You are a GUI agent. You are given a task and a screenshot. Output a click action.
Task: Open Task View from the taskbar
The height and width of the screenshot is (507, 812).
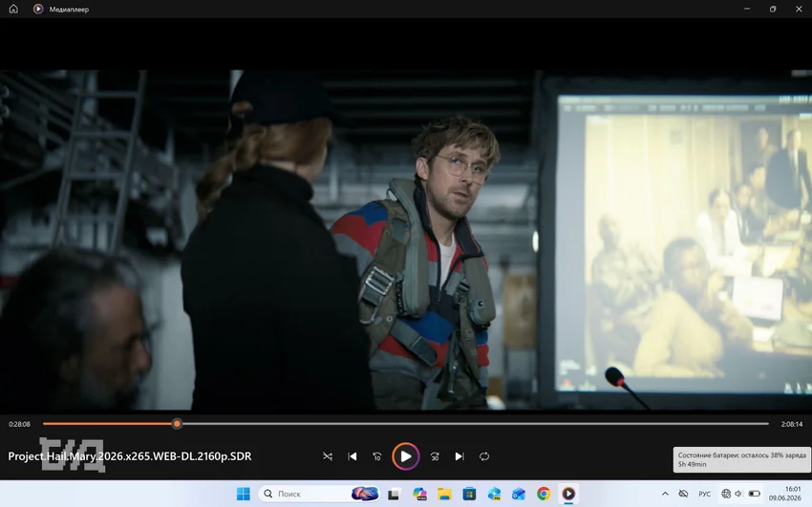pyautogui.click(x=394, y=494)
